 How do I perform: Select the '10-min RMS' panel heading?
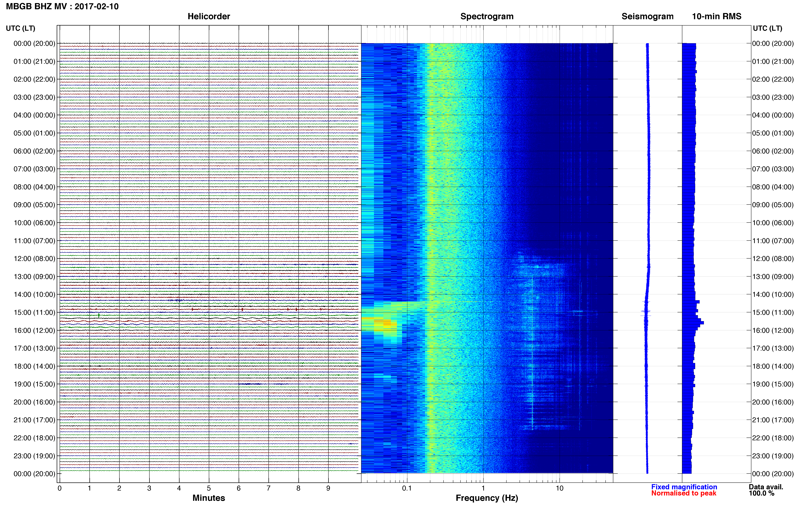[x=716, y=16]
